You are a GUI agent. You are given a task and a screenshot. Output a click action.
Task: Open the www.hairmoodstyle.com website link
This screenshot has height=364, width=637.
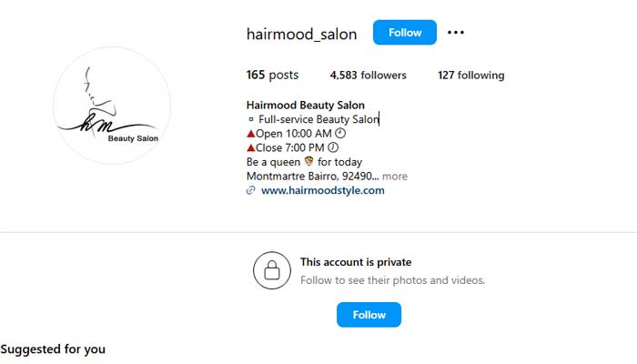[322, 190]
